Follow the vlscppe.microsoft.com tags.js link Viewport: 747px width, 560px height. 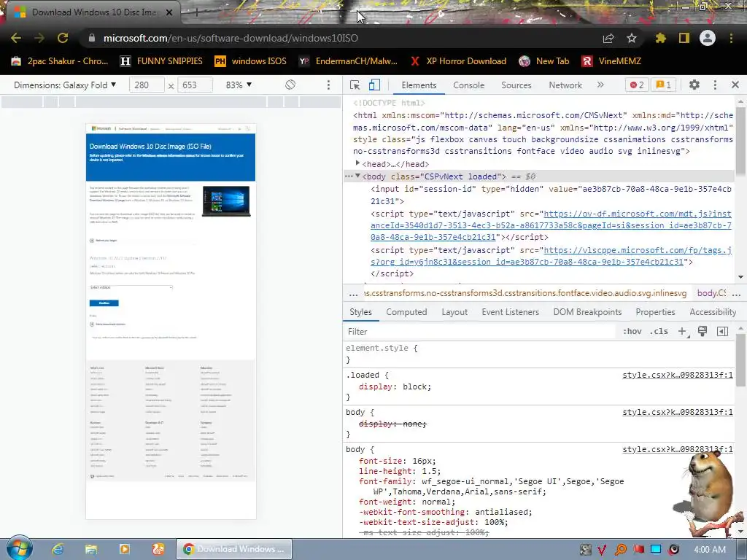tap(551, 256)
